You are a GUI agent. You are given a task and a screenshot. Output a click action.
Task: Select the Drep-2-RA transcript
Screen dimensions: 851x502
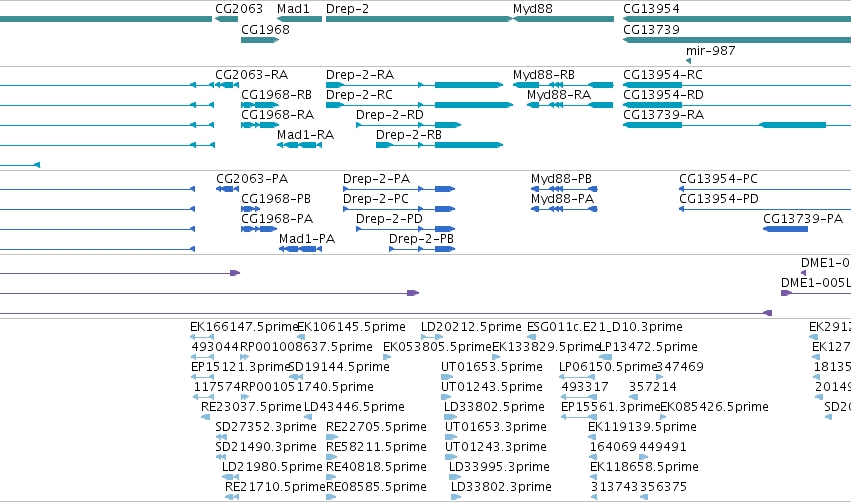pyautogui.click(x=414, y=85)
